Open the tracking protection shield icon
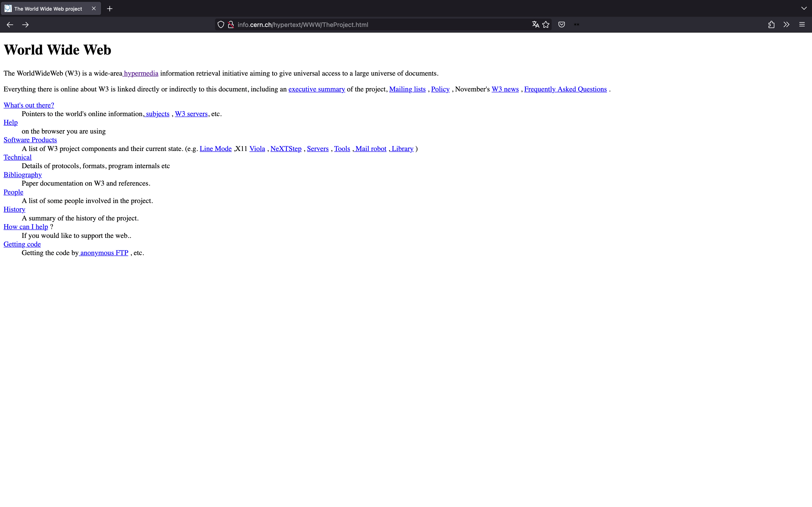The height and width of the screenshot is (507, 812). [221, 24]
